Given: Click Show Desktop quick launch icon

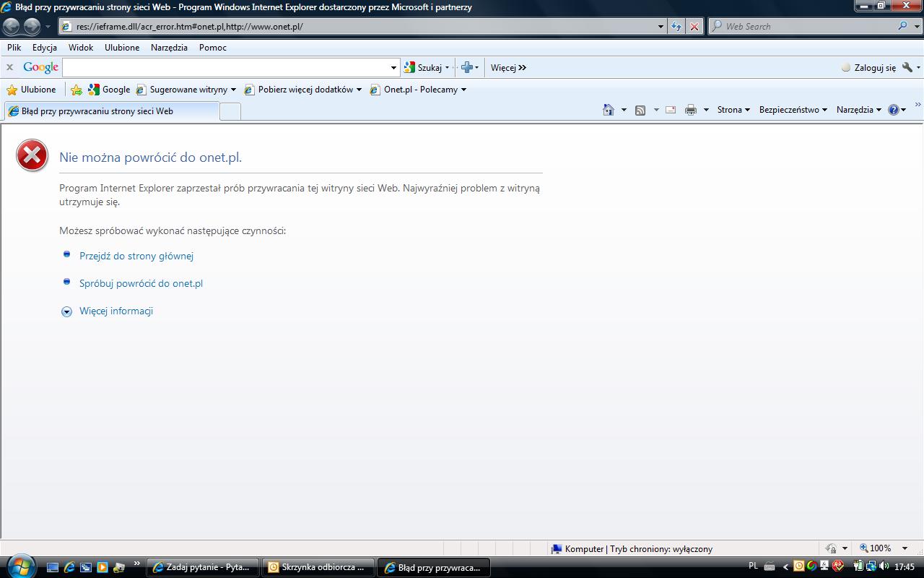Looking at the screenshot, I should pos(52,567).
